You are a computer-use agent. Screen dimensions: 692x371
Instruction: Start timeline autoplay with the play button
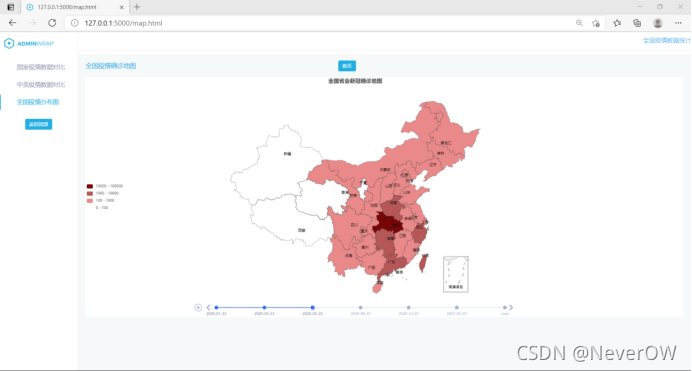click(198, 307)
